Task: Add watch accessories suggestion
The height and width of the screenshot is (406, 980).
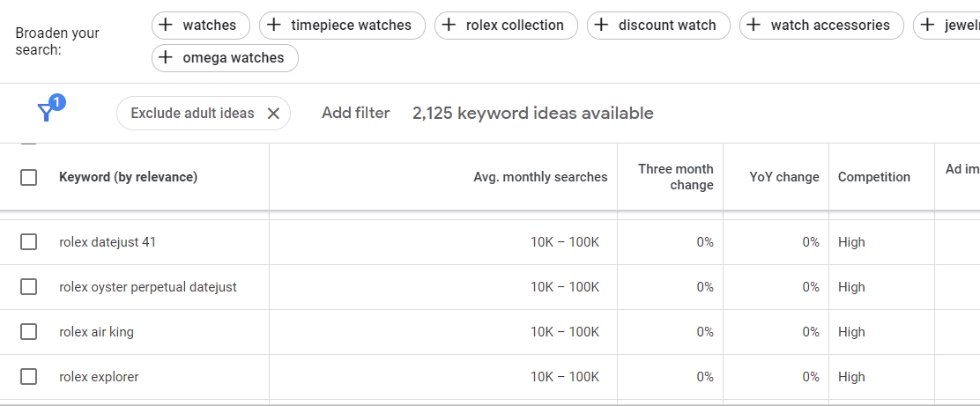Action: 822,26
